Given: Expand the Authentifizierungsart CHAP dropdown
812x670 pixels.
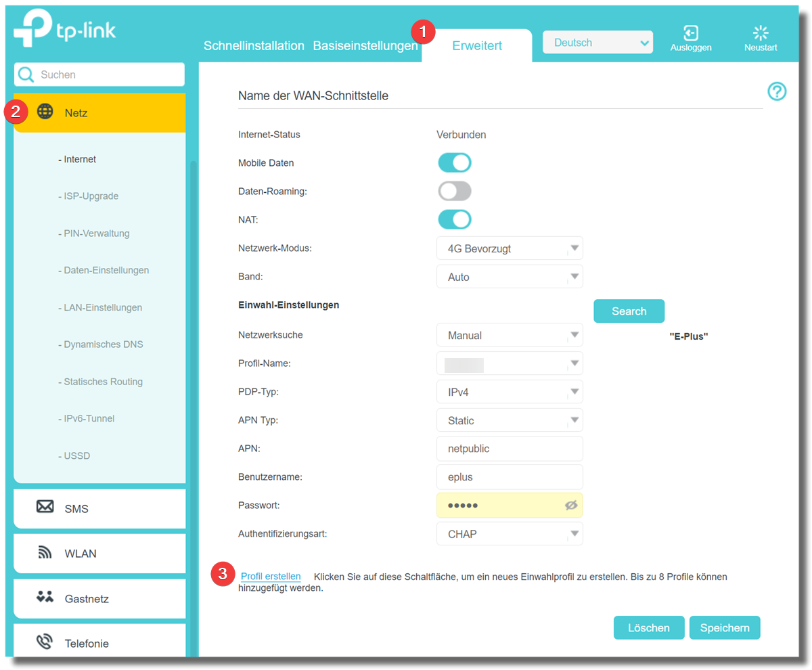Looking at the screenshot, I should click(x=510, y=534).
